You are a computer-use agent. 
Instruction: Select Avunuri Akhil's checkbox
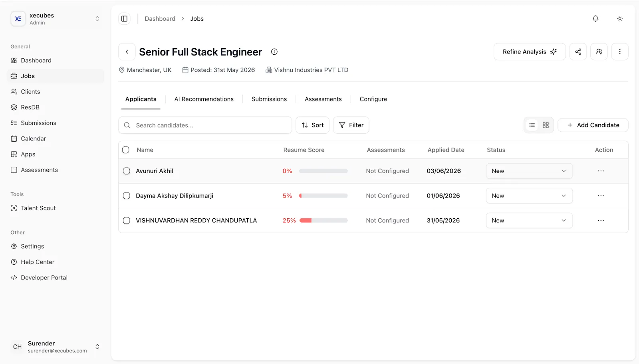tap(127, 171)
